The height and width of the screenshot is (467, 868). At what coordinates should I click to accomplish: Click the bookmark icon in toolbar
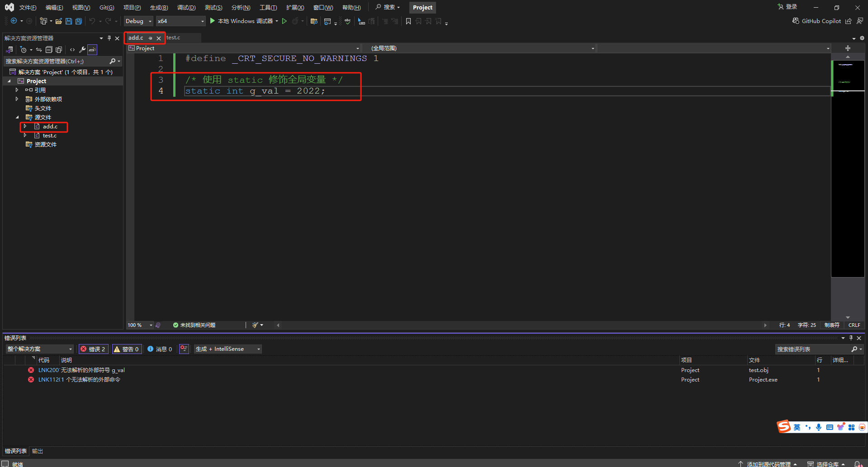pyautogui.click(x=408, y=21)
